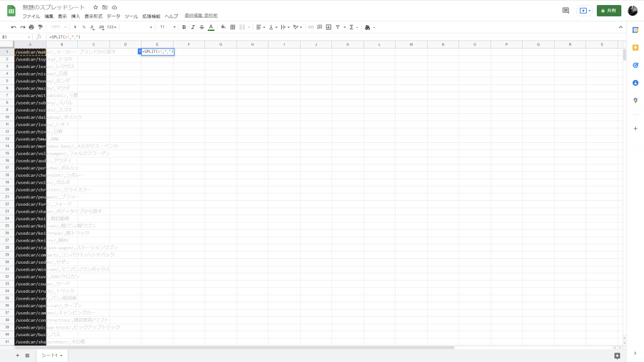Open the 挿入 menu
The image size is (644, 362).
click(x=75, y=16)
